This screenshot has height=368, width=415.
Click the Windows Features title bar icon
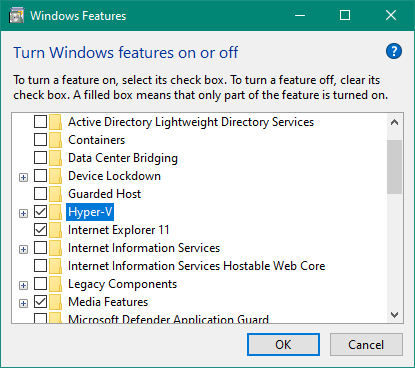[16, 16]
